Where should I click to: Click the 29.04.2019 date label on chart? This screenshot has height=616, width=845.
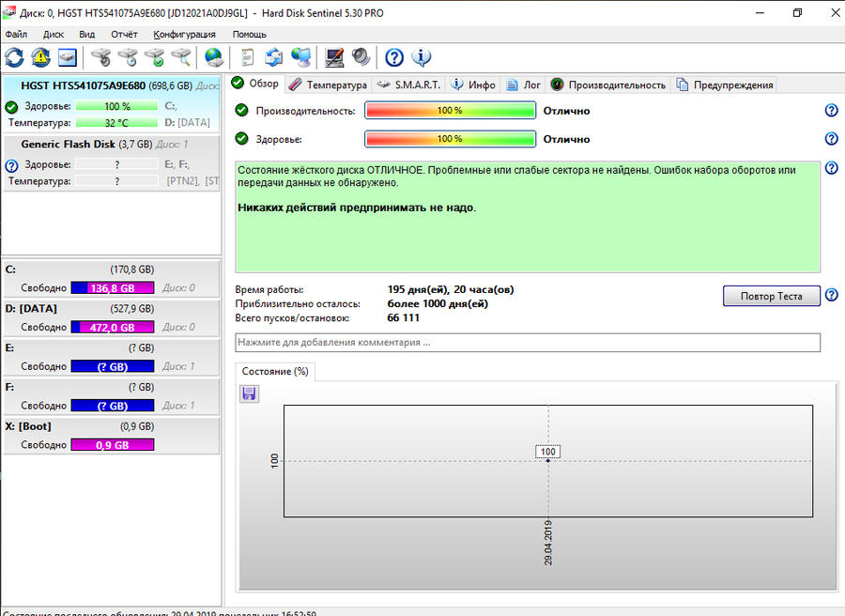pyautogui.click(x=548, y=543)
